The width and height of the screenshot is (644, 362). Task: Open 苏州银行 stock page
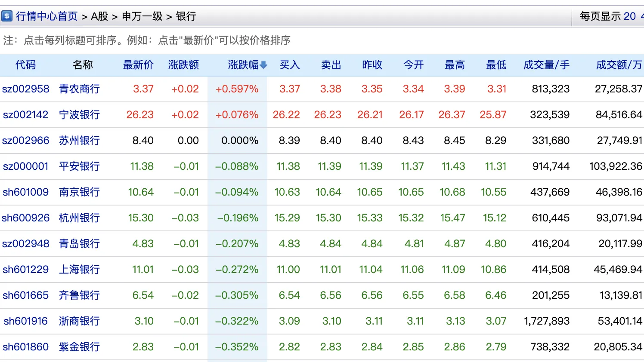(79, 141)
